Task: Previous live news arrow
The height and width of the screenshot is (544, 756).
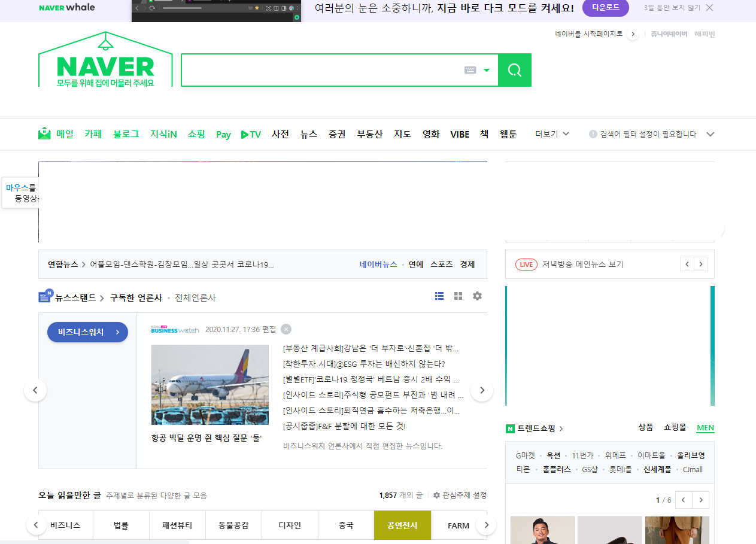Action: pyautogui.click(x=687, y=264)
